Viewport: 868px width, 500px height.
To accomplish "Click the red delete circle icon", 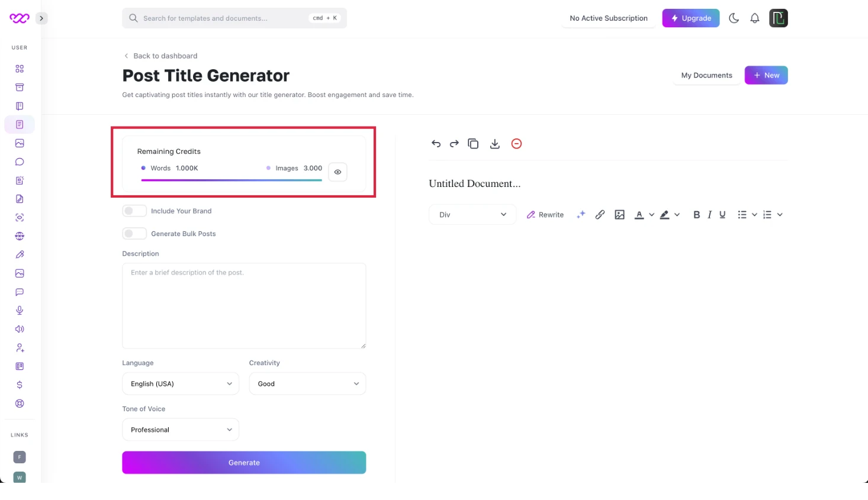I will pos(516,144).
